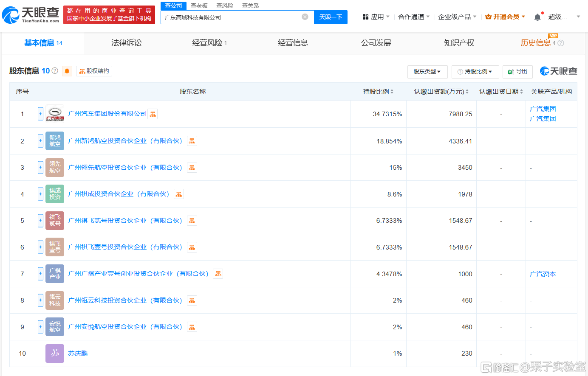Click the orange alert bell beside 股东信息
Screen dimensions: 588x376
coord(67,71)
